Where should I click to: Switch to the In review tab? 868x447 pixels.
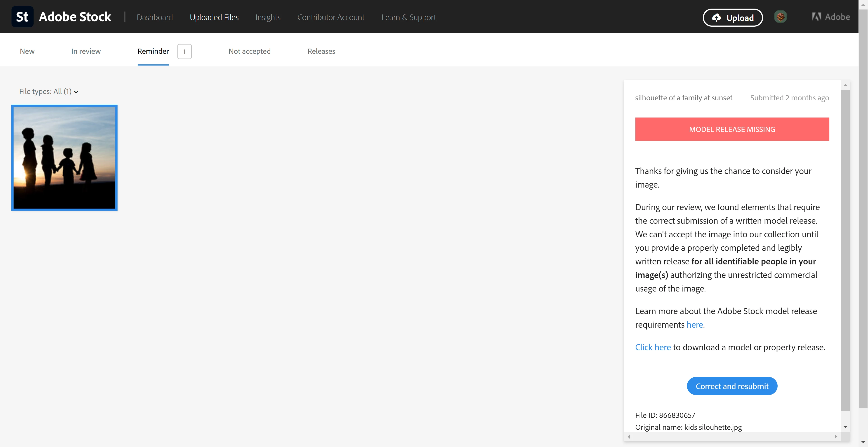pyautogui.click(x=86, y=51)
